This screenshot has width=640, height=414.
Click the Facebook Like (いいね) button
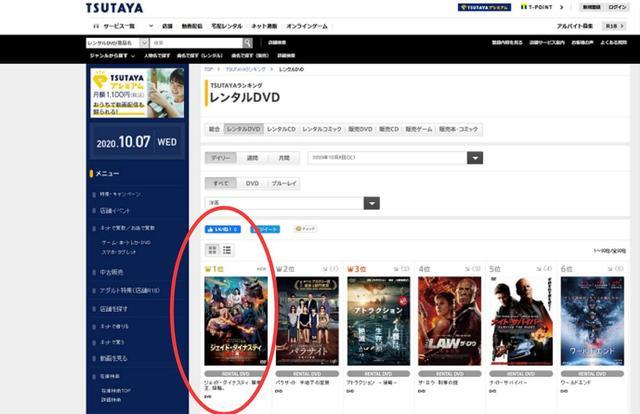(x=223, y=229)
